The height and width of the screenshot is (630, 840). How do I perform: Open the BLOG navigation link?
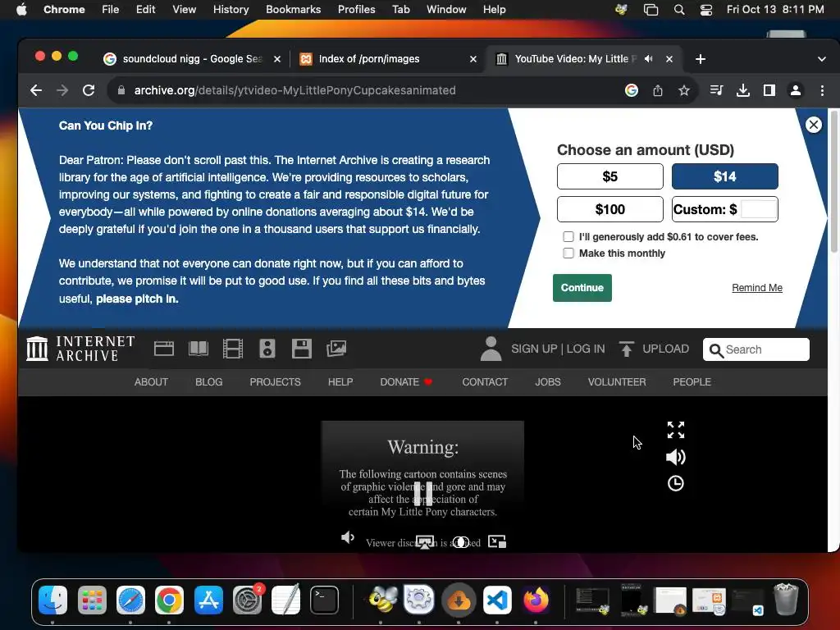[209, 382]
